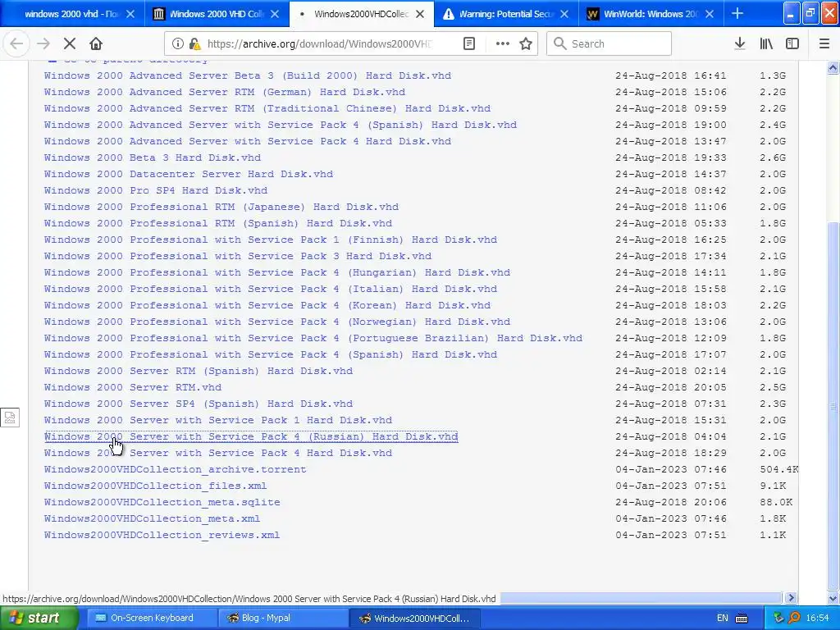Click the network tray icon beside clock
Image resolution: width=840 pixels, height=630 pixels.
coord(778,618)
